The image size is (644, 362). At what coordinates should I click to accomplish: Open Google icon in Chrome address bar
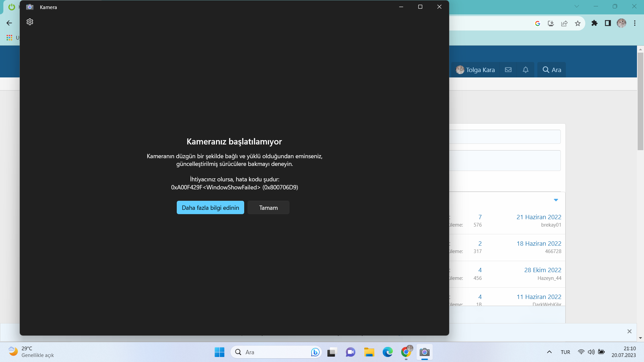537,23
